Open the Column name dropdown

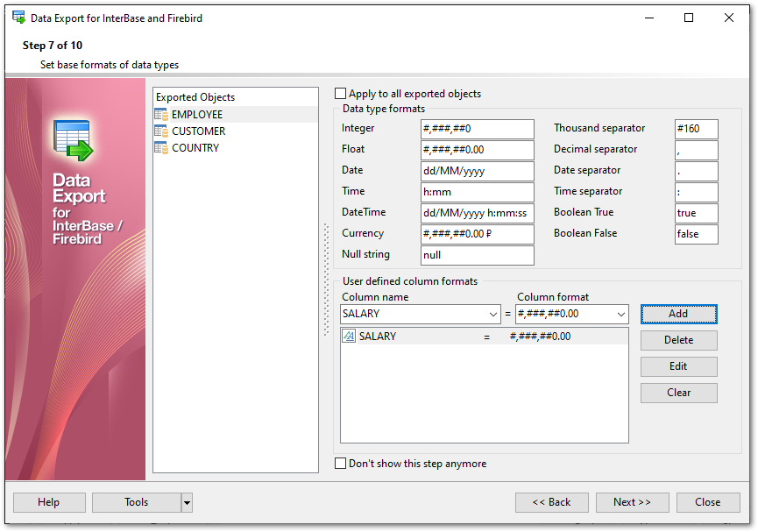pyautogui.click(x=492, y=314)
